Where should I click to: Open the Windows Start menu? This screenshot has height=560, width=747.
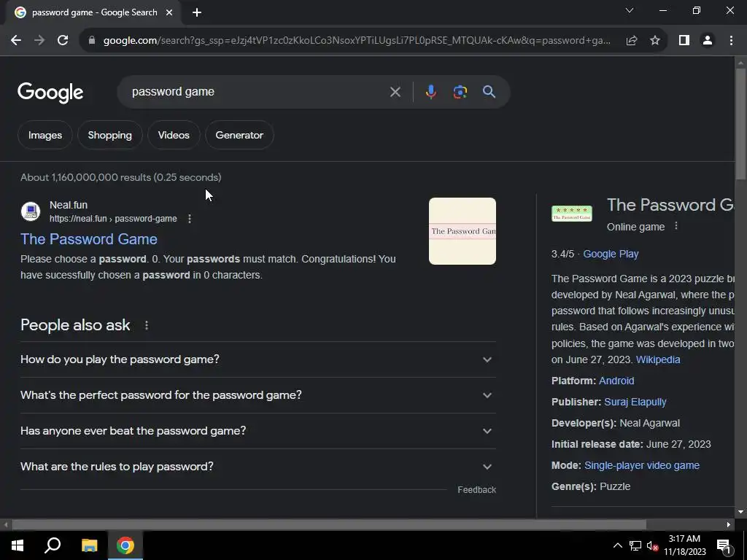point(18,545)
